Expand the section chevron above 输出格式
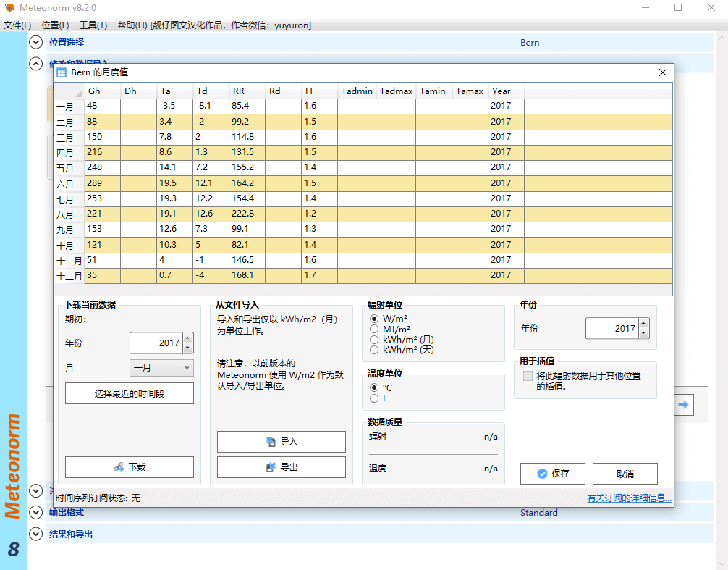The image size is (728, 570). 35,490
